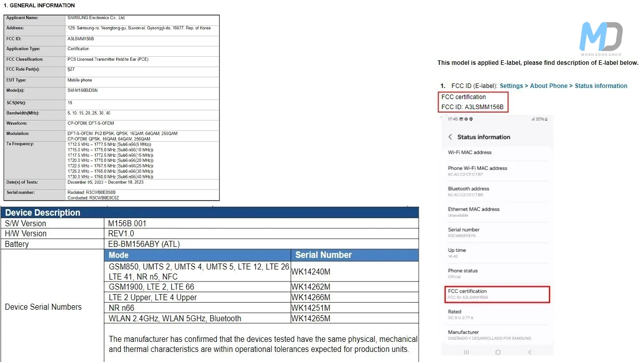Viewport: 644px width, 362px height.
Task: Click the Serial Number column header
Action: (324, 255)
